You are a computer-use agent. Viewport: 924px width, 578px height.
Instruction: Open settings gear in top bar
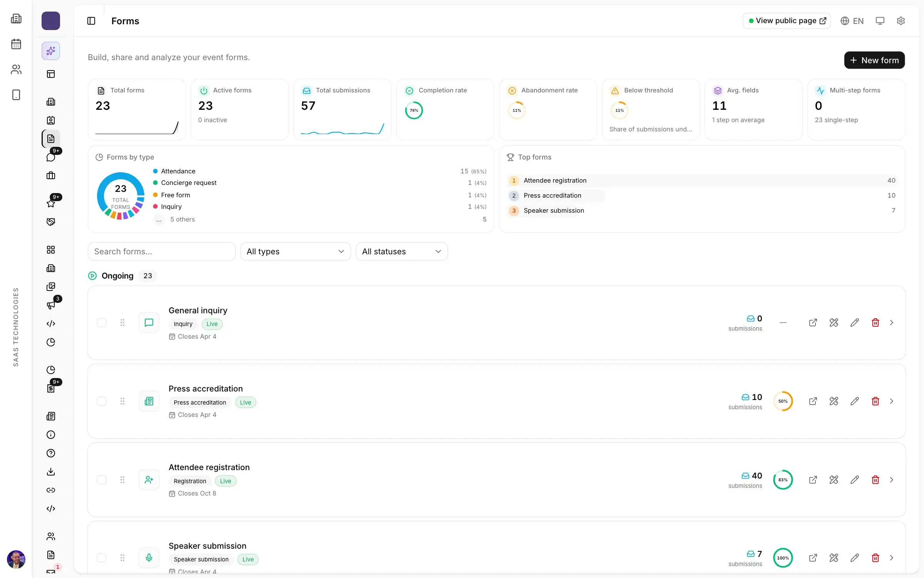click(x=901, y=21)
